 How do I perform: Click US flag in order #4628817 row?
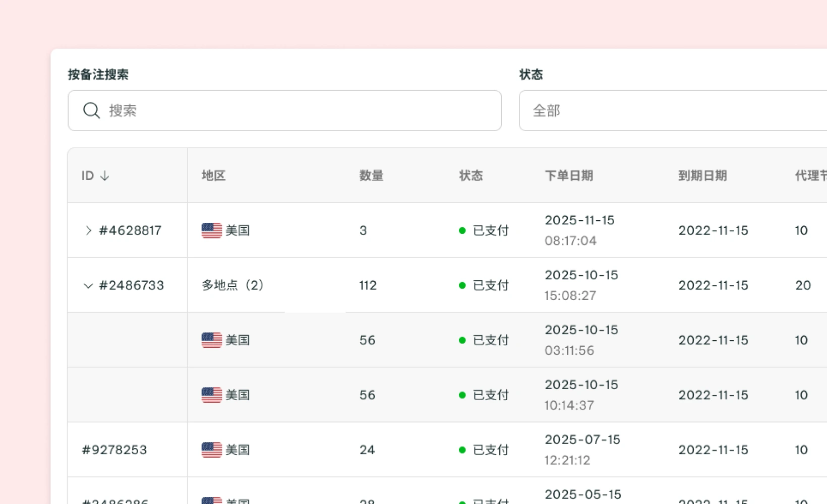[212, 230]
